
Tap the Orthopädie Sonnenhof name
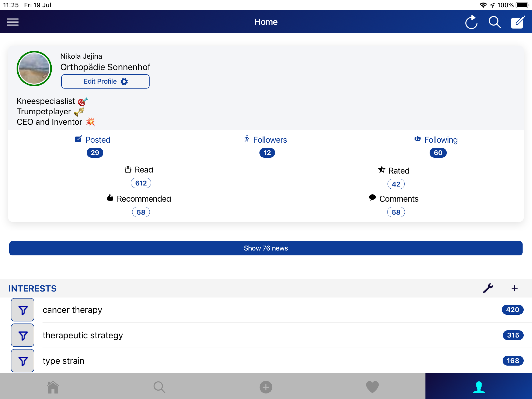(x=105, y=67)
